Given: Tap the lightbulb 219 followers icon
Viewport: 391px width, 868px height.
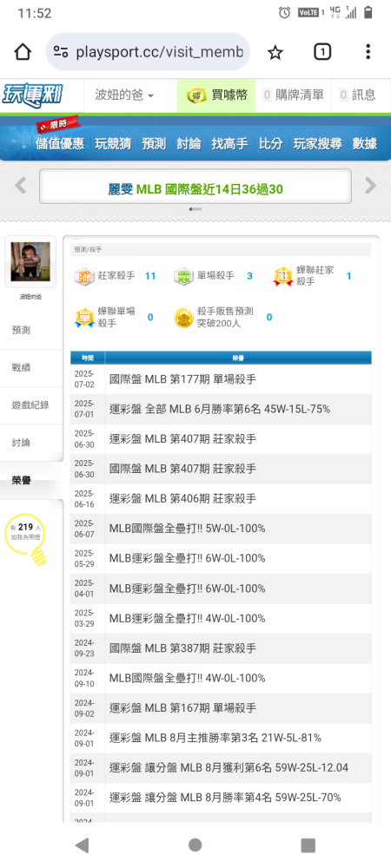Looking at the screenshot, I should (x=25, y=538).
